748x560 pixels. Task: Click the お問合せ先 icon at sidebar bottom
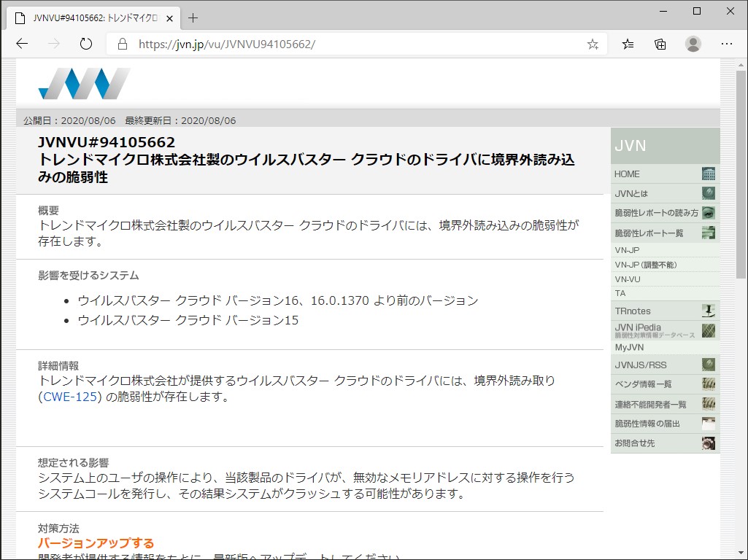[706, 443]
